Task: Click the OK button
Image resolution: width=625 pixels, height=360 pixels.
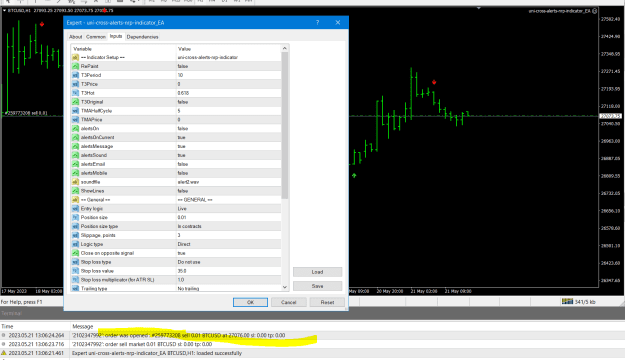Action: point(250,302)
